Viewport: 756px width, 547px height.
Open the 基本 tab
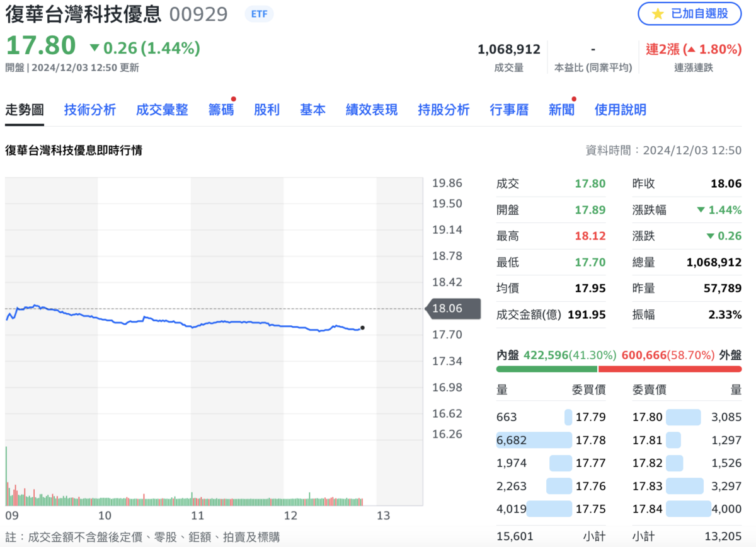(312, 110)
